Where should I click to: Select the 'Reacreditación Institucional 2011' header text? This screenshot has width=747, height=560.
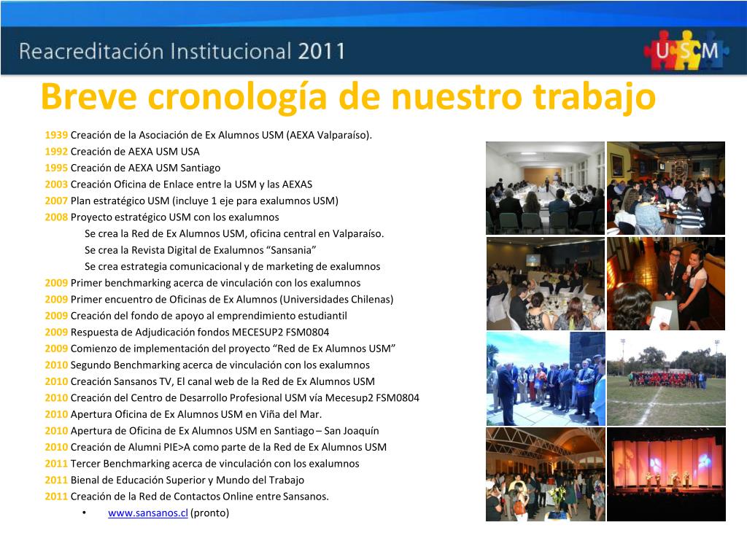click(x=182, y=51)
